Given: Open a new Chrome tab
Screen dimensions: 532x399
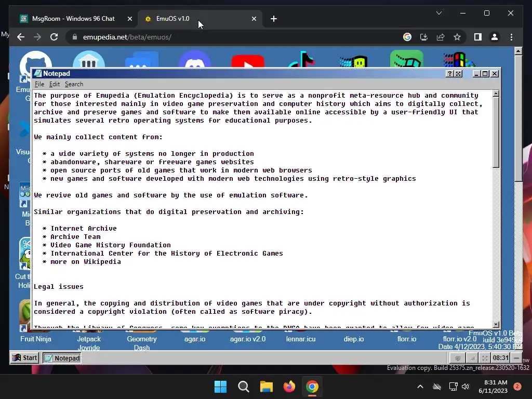Looking at the screenshot, I should (x=274, y=19).
